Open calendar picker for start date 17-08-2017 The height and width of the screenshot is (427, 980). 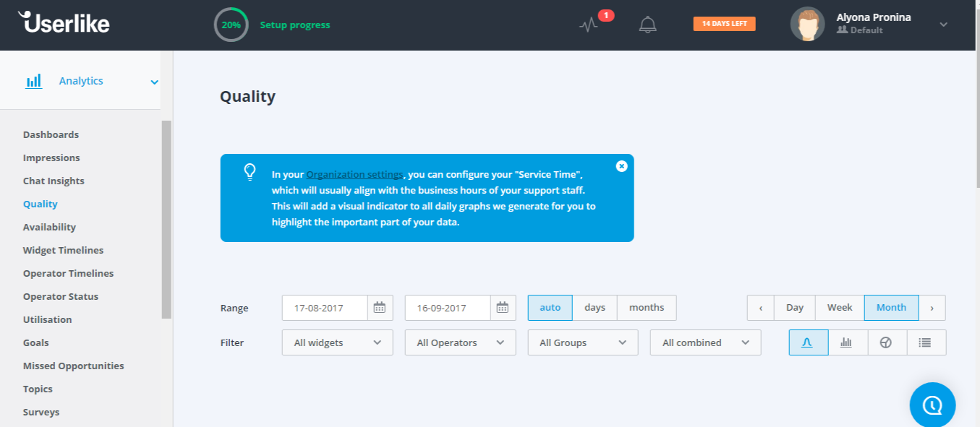[380, 308]
